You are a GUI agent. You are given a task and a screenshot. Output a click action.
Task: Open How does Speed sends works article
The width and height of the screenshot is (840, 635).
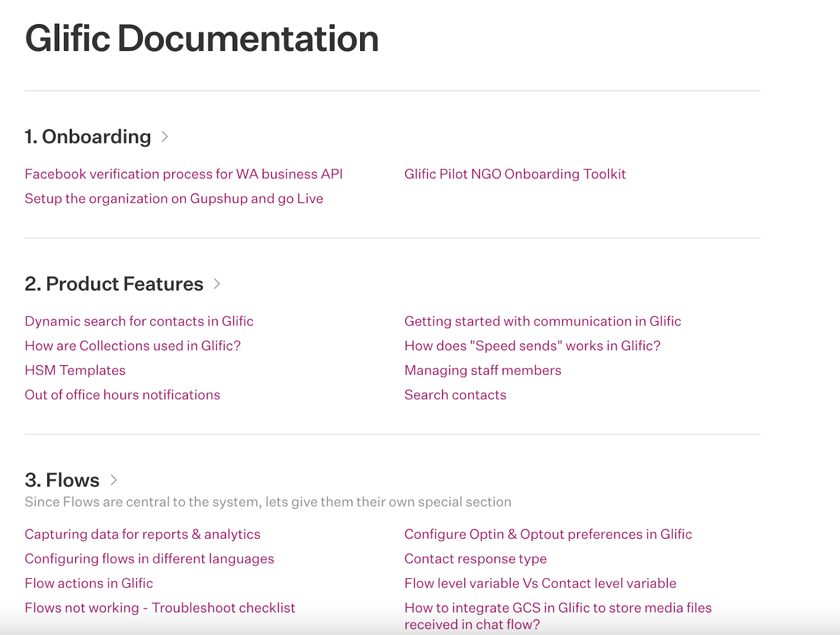pos(532,346)
